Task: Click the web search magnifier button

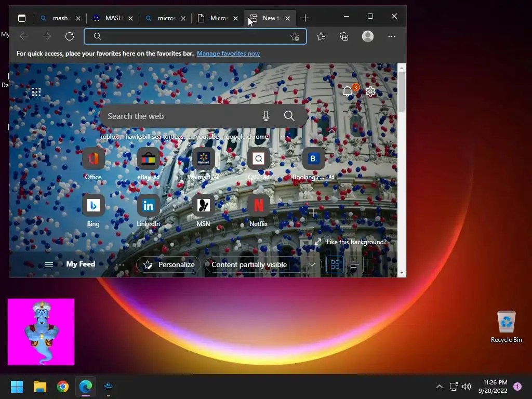Action: 289,116
